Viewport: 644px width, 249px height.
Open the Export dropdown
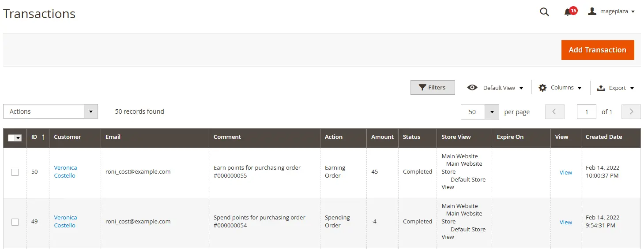[x=615, y=88]
